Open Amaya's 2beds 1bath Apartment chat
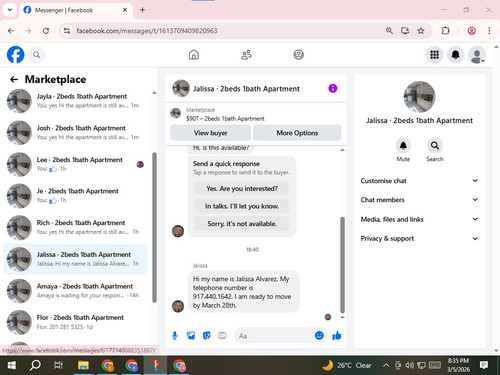 click(76, 291)
